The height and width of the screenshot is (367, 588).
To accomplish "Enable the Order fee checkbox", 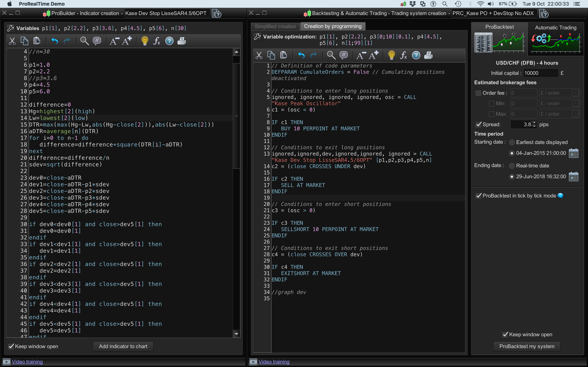I will click(x=478, y=93).
